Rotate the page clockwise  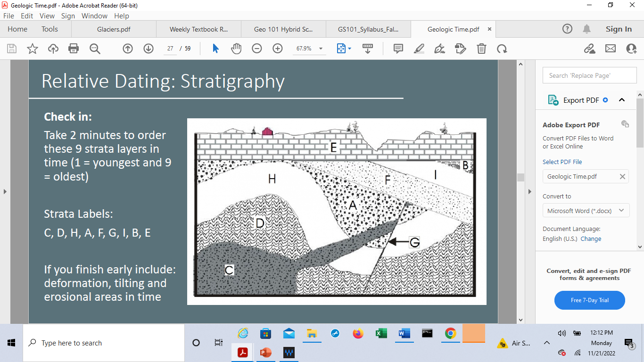501,49
